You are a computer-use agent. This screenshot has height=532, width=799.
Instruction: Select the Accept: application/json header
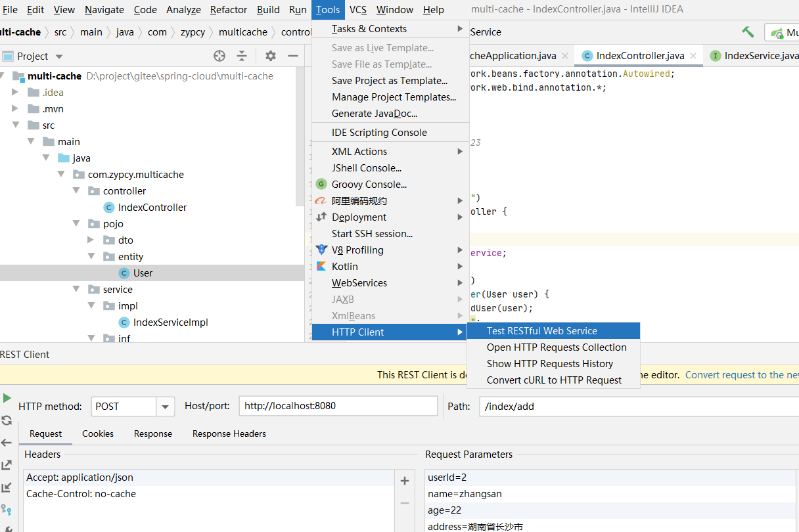[209, 477]
